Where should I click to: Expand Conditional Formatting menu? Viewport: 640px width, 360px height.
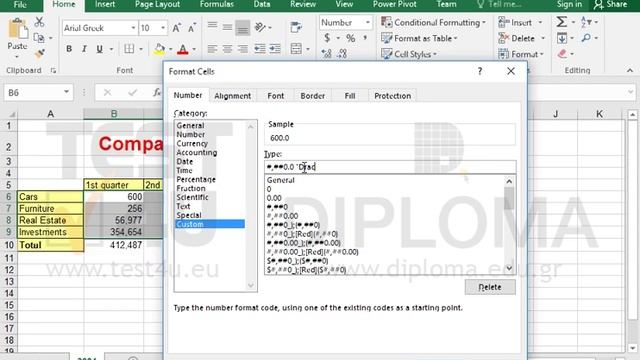pyautogui.click(x=433, y=22)
